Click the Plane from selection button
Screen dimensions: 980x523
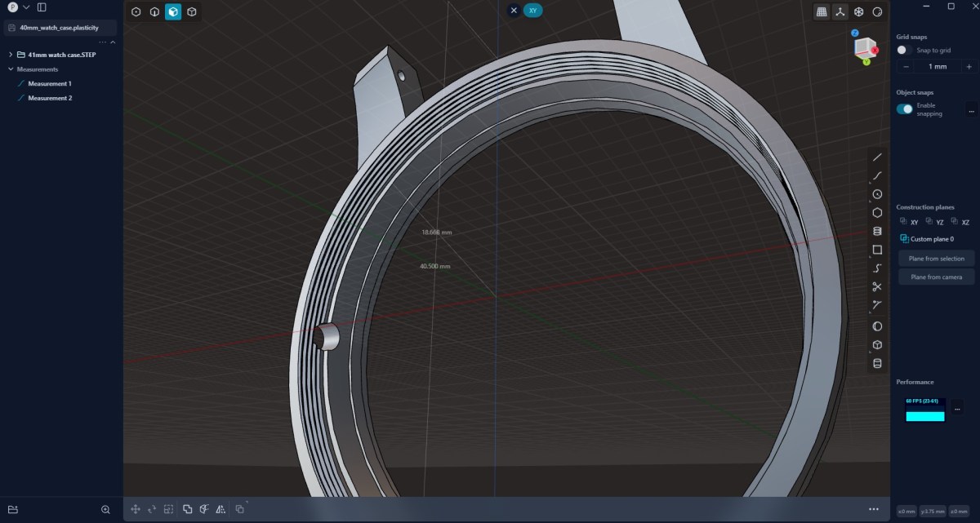pyautogui.click(x=937, y=259)
